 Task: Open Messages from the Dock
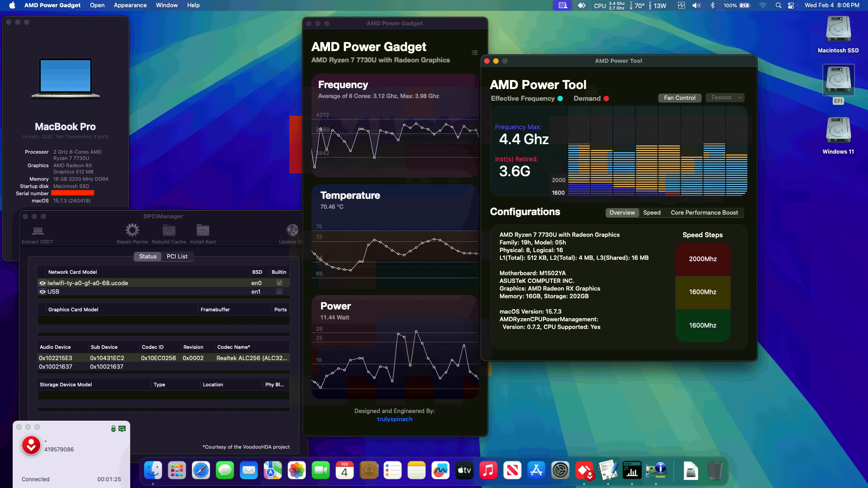pyautogui.click(x=225, y=471)
